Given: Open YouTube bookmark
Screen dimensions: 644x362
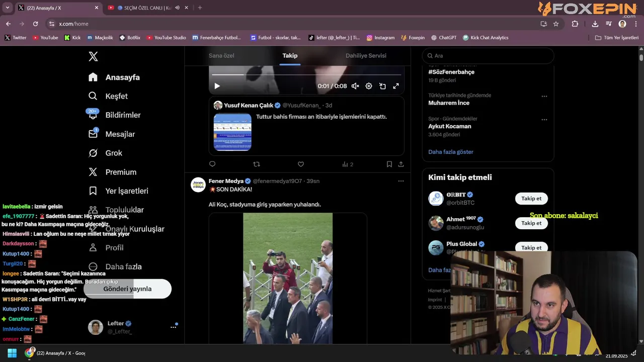Looking at the screenshot, I should tap(45, 38).
